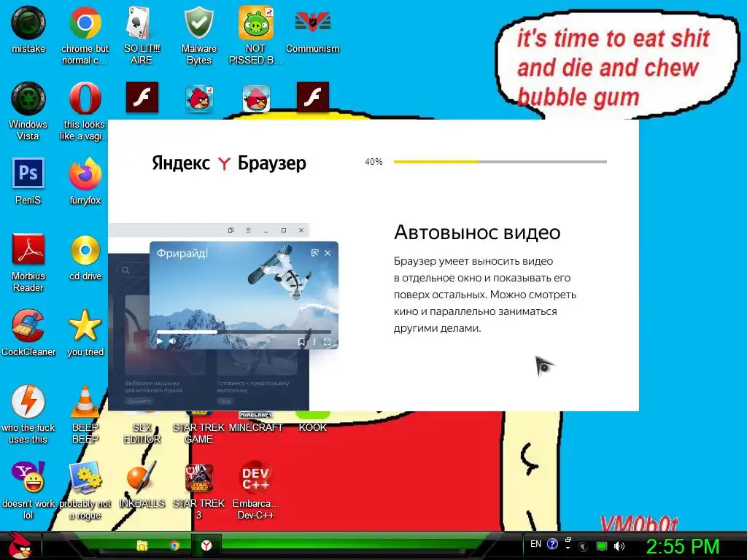
Task: Select the MINECRAFT desktop label
Action: tap(256, 427)
